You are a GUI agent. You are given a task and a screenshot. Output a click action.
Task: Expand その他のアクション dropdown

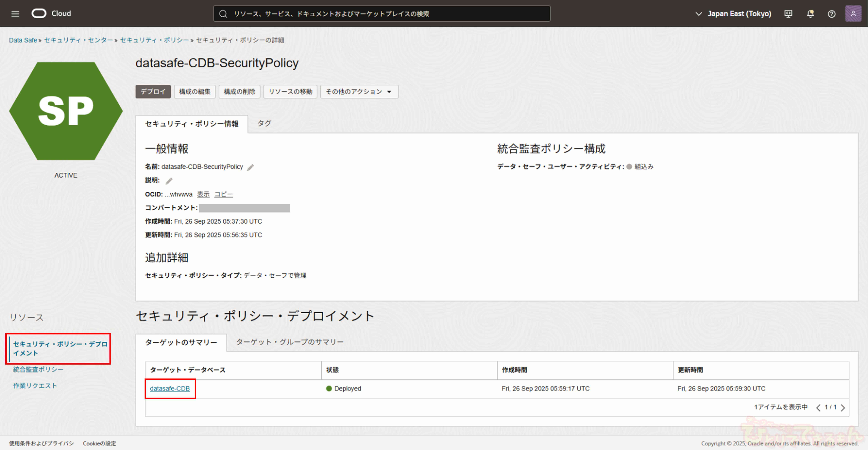click(359, 92)
